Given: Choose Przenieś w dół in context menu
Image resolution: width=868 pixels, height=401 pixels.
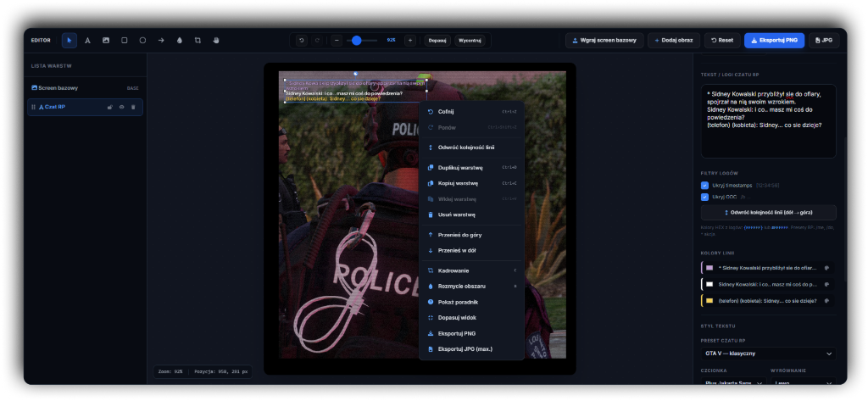Looking at the screenshot, I should 471,250.
